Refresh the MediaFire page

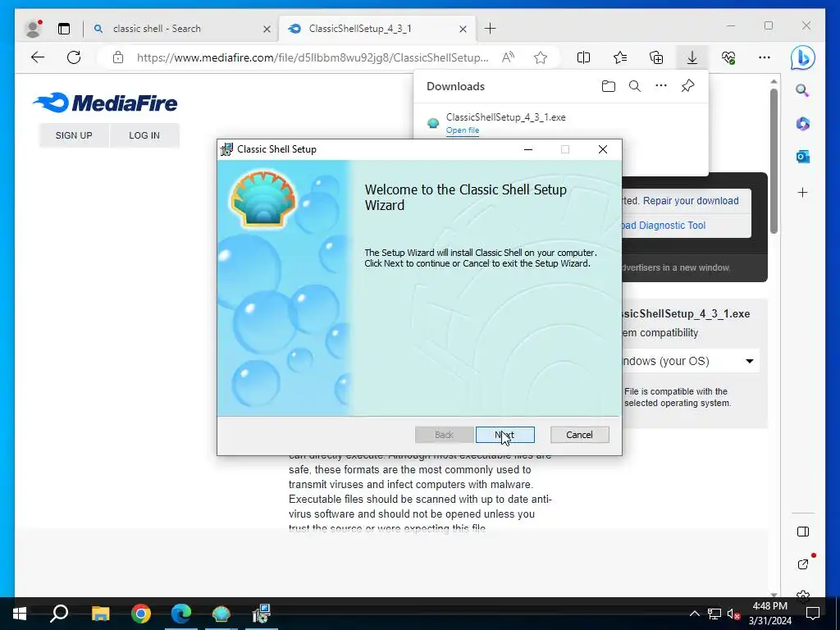tap(74, 57)
